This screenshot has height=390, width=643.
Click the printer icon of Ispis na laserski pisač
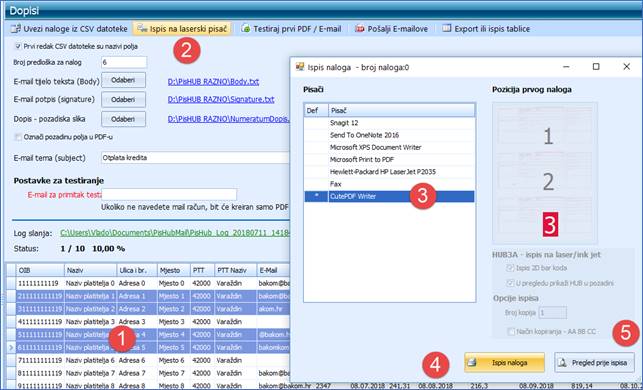click(x=142, y=29)
